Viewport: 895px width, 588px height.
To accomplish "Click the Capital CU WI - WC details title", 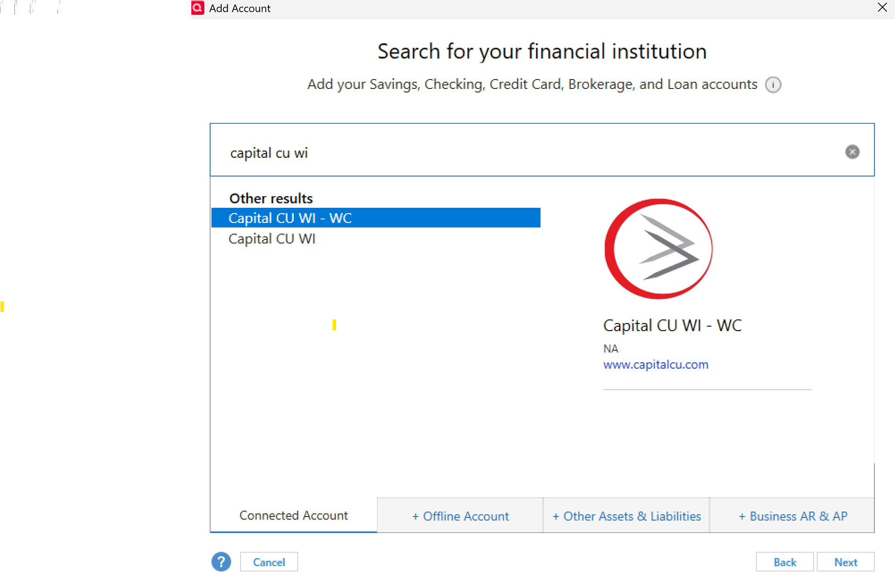I will [672, 325].
